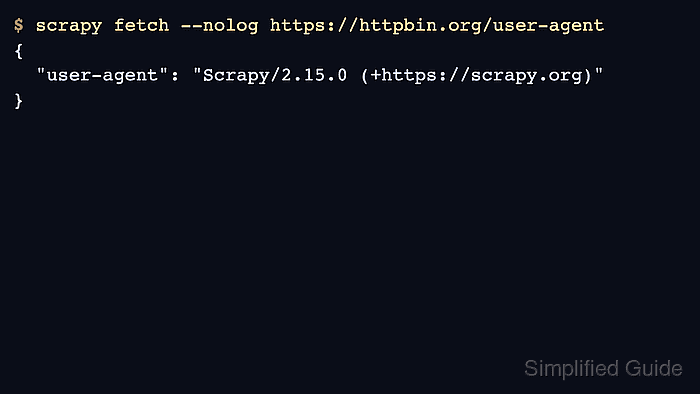Click the closing curly brace line
Viewport: 700px width, 394px height.
[x=18, y=101]
